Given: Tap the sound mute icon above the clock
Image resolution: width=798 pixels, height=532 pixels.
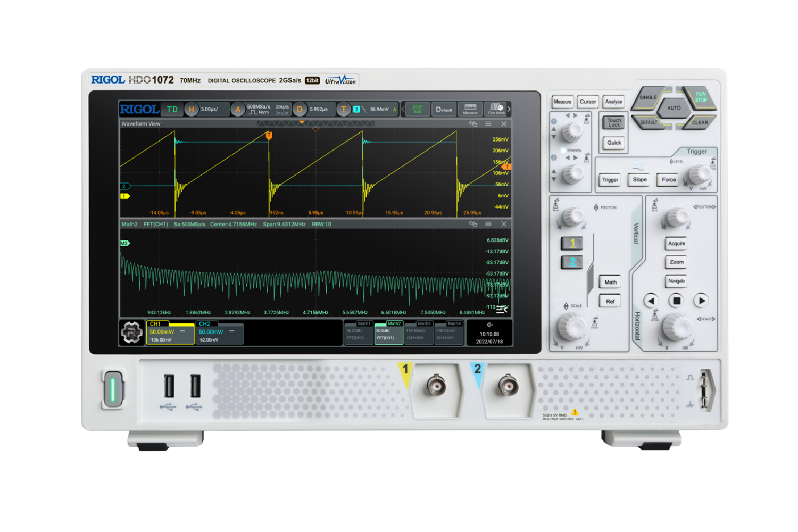Looking at the screenshot, I should pyautogui.click(x=490, y=325).
